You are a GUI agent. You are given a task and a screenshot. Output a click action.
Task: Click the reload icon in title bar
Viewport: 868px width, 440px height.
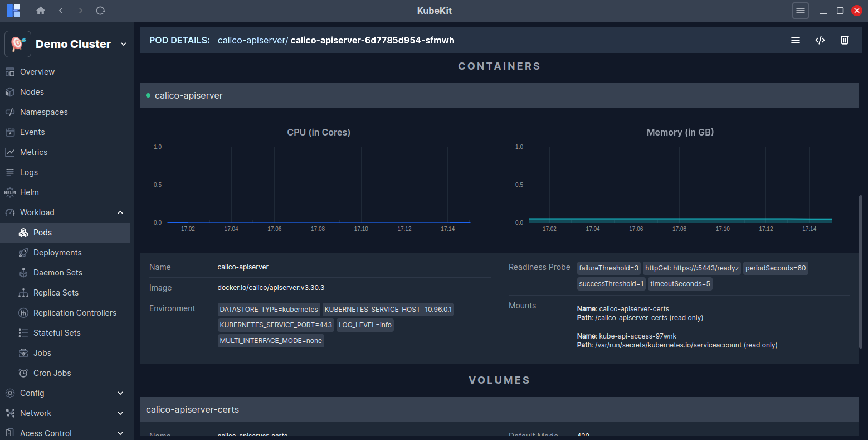click(100, 11)
